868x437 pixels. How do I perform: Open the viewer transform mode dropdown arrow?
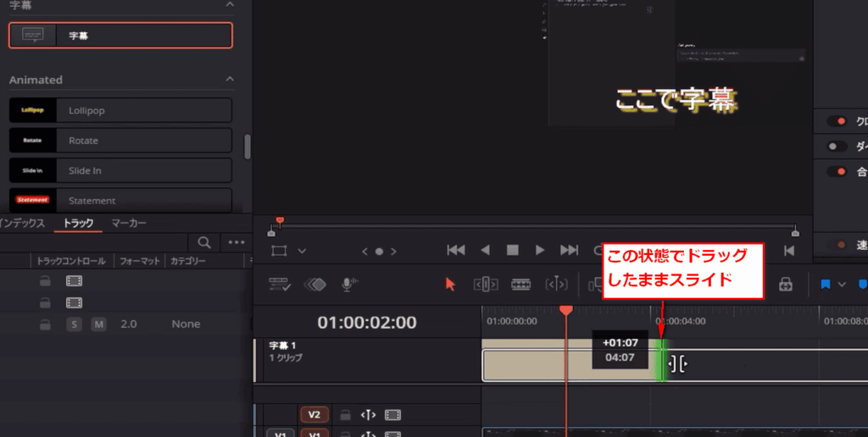coord(302,252)
